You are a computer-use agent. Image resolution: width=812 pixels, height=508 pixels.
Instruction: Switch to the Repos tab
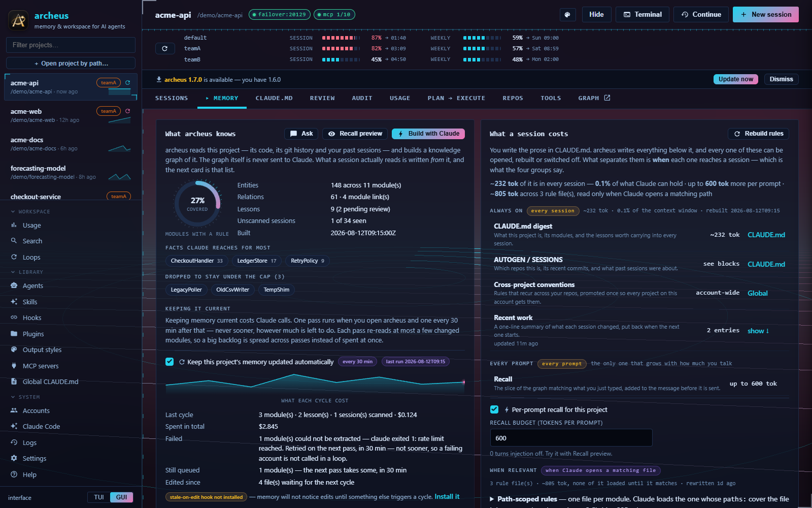click(x=513, y=98)
